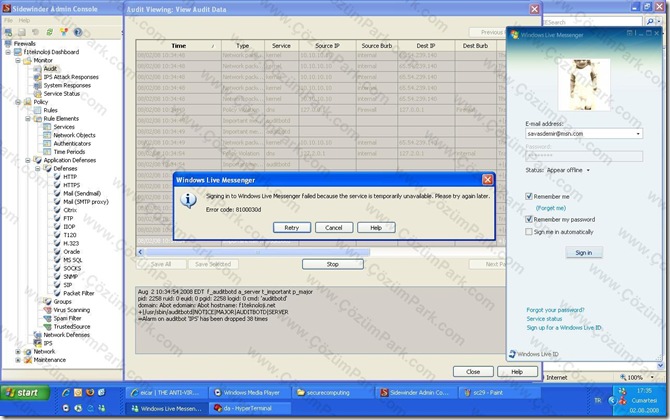Select IPS Attack Responses tree node
The height and width of the screenshot is (420, 670).
71,77
